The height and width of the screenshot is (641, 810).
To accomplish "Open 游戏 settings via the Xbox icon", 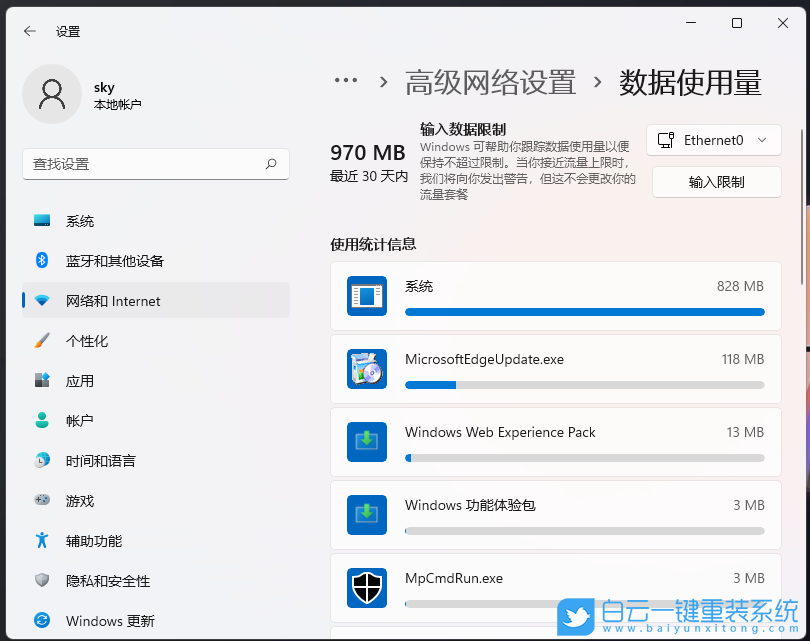I will 40,501.
